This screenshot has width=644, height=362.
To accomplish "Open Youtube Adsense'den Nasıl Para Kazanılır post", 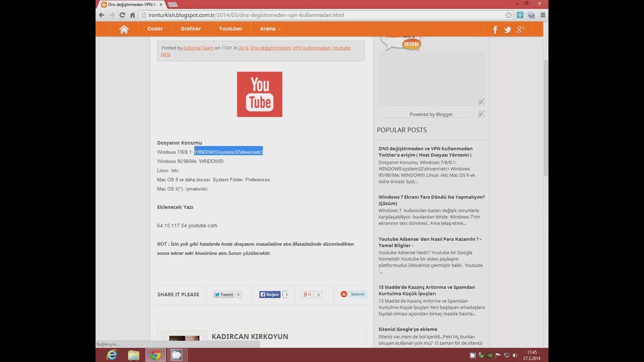I will [x=430, y=242].
